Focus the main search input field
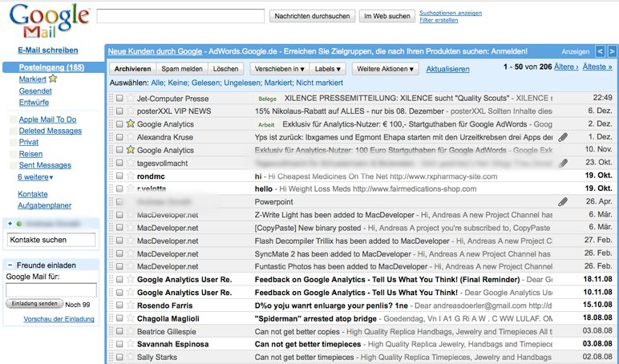Viewport: 619px width, 364px height. 180,16
